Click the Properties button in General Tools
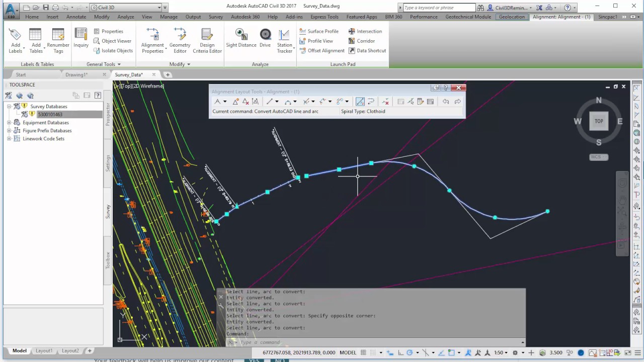 [108, 31]
